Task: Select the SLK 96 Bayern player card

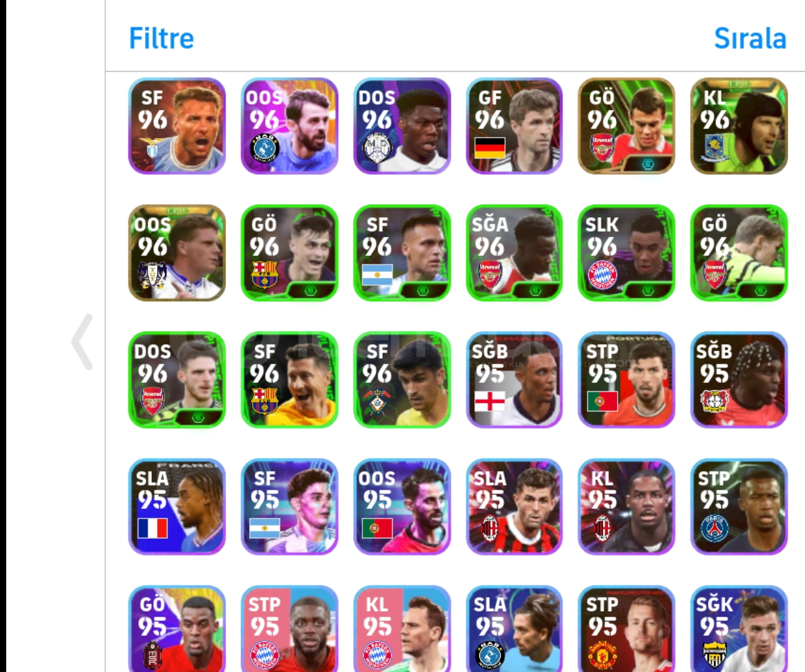Action: tap(626, 253)
